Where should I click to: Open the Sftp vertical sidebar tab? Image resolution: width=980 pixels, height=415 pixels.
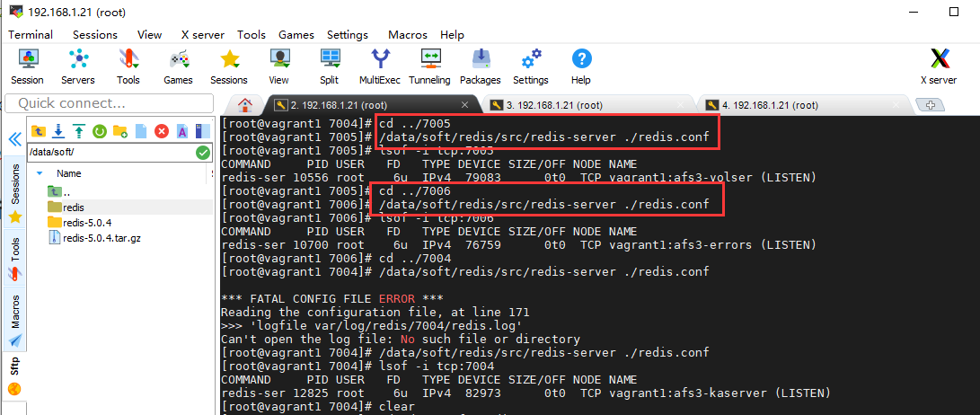(x=15, y=377)
